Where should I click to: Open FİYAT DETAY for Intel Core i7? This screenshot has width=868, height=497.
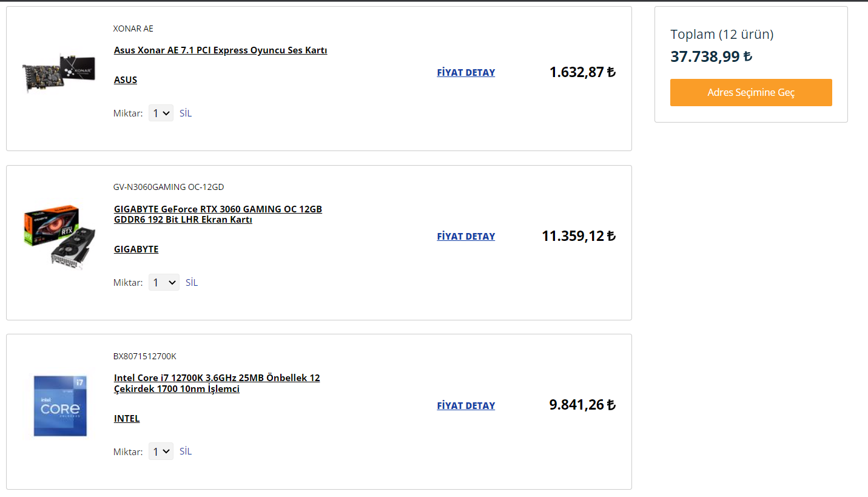click(466, 406)
